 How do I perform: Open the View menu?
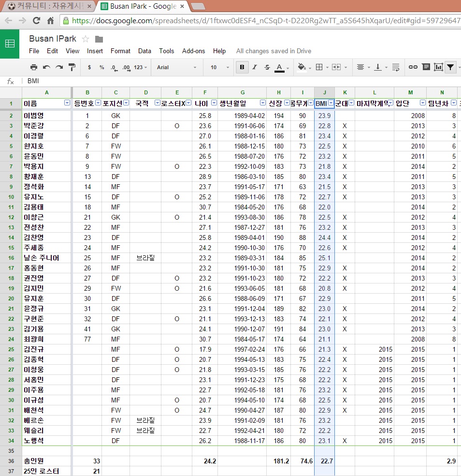tap(72, 51)
